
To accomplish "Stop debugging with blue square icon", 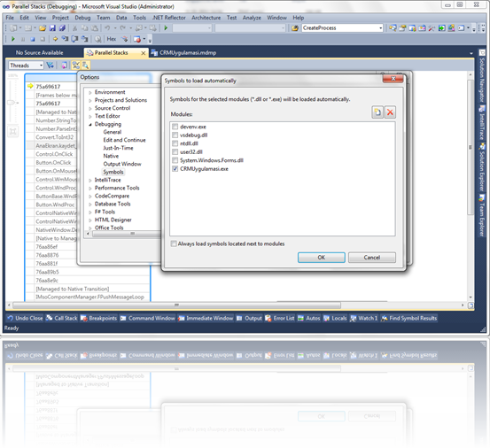I will [x=33, y=39].
